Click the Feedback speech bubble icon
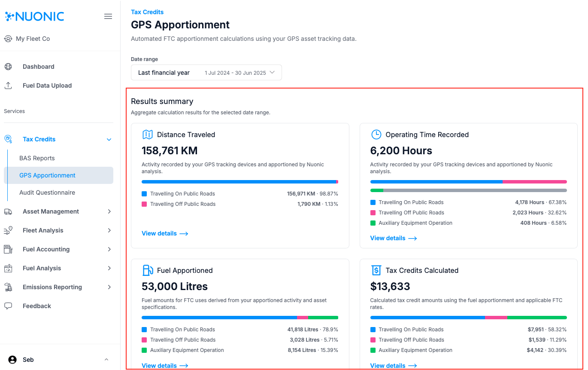588x370 pixels. pyautogui.click(x=8, y=306)
